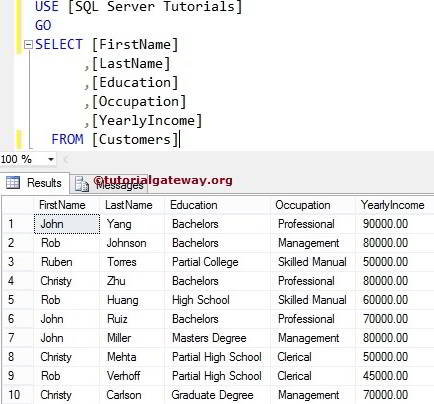The image size is (434, 404).
Task: Click the Masters Degree education cell
Action: pyautogui.click(x=217, y=338)
